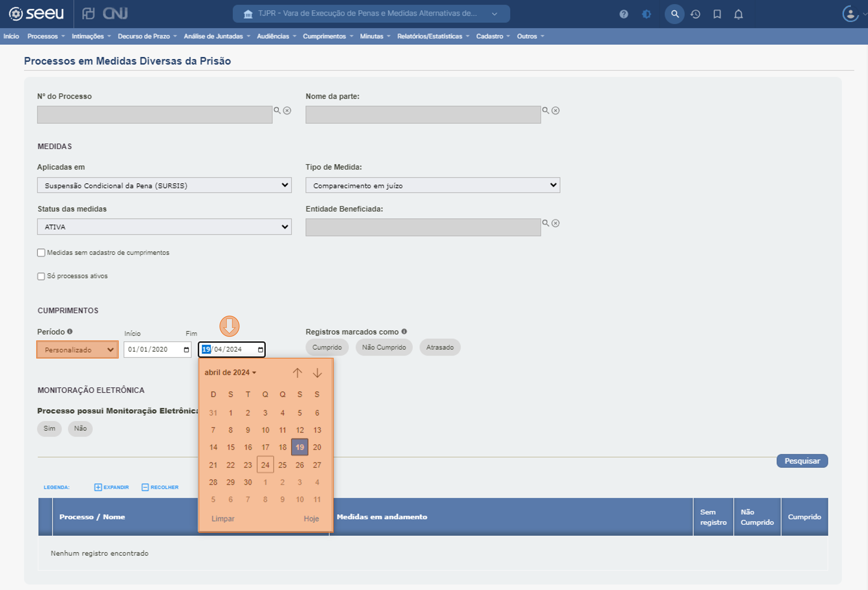
Task: Click the help question mark icon
Action: coord(623,14)
